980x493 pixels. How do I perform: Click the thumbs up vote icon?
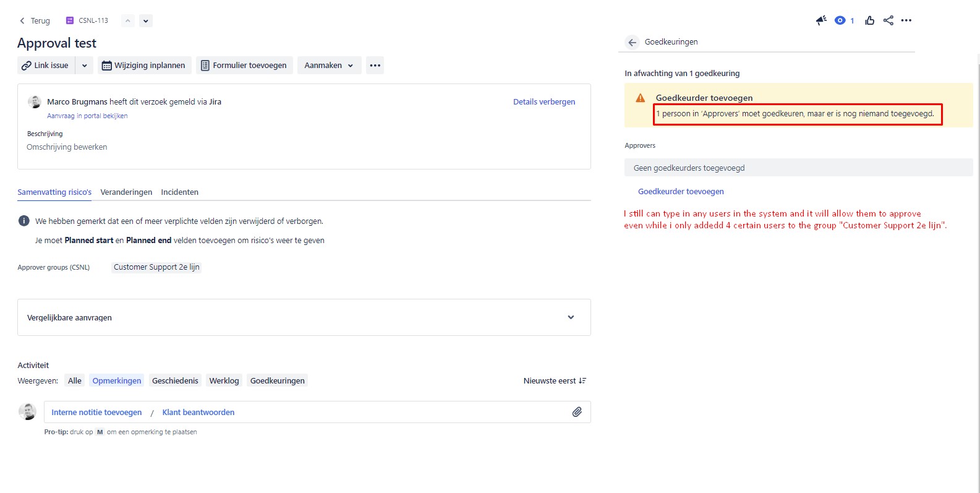pos(870,20)
